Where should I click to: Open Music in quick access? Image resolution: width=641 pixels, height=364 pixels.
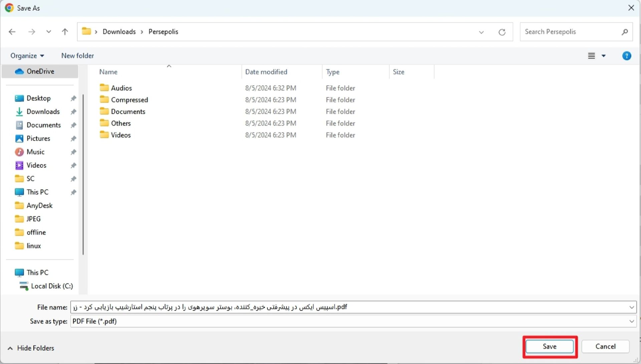tap(35, 152)
